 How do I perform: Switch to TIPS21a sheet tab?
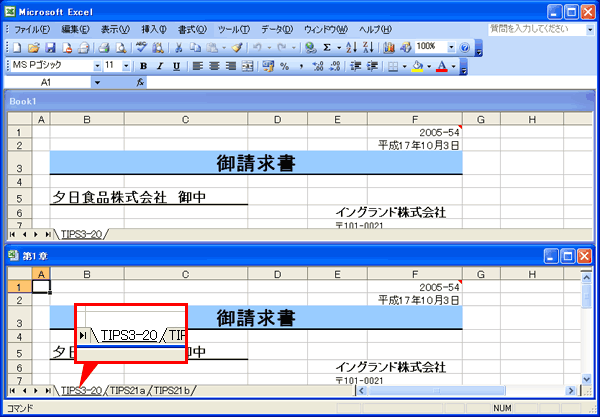pos(128,390)
